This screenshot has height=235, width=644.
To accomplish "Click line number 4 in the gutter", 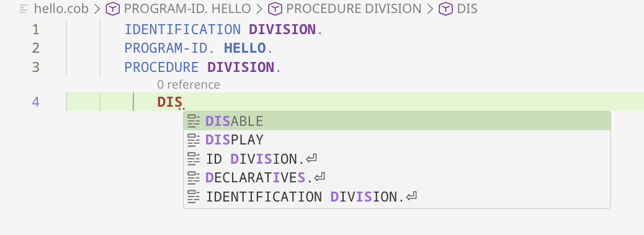I will [36, 102].
